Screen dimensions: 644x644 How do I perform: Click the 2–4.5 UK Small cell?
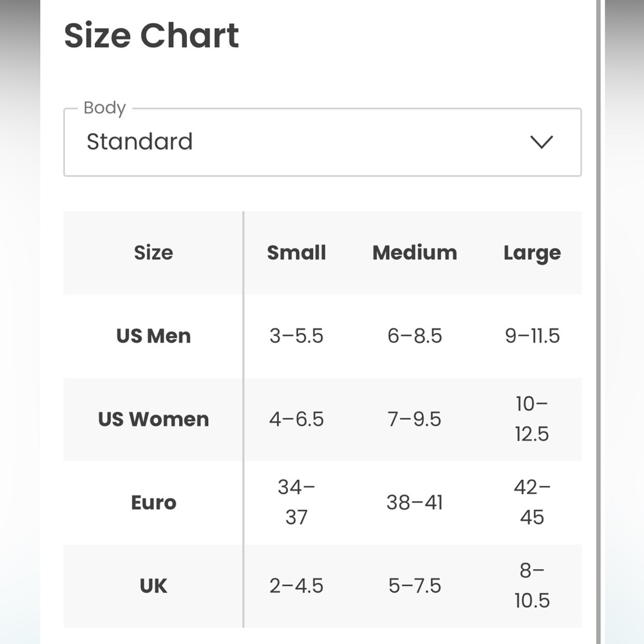click(x=296, y=586)
